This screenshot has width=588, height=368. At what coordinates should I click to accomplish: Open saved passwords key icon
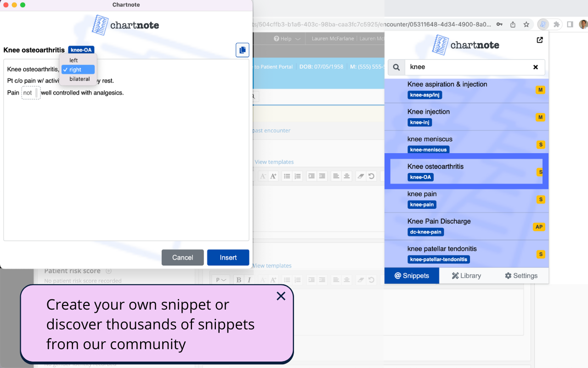coord(499,24)
